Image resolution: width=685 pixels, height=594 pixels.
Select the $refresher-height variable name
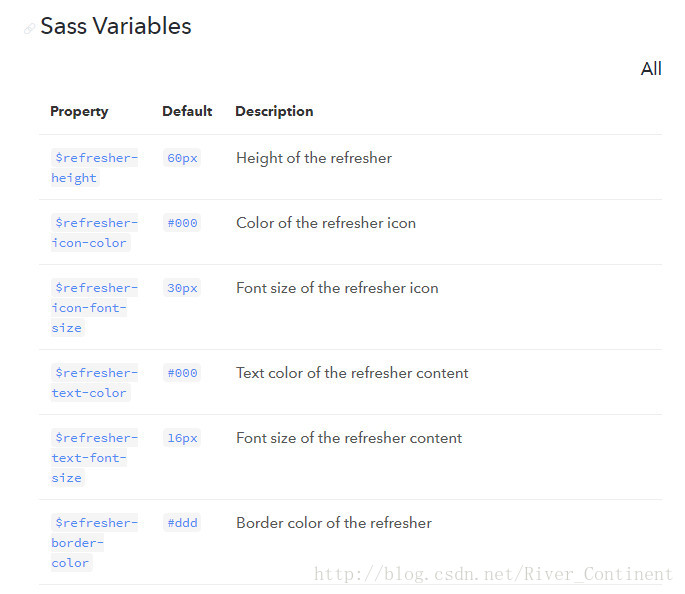tap(94, 168)
